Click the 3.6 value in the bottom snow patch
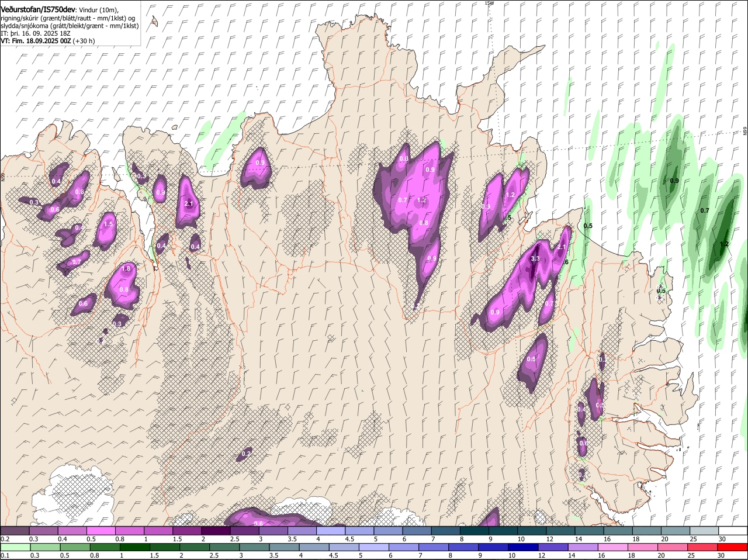The height and width of the screenshot is (560, 748). [x=258, y=523]
